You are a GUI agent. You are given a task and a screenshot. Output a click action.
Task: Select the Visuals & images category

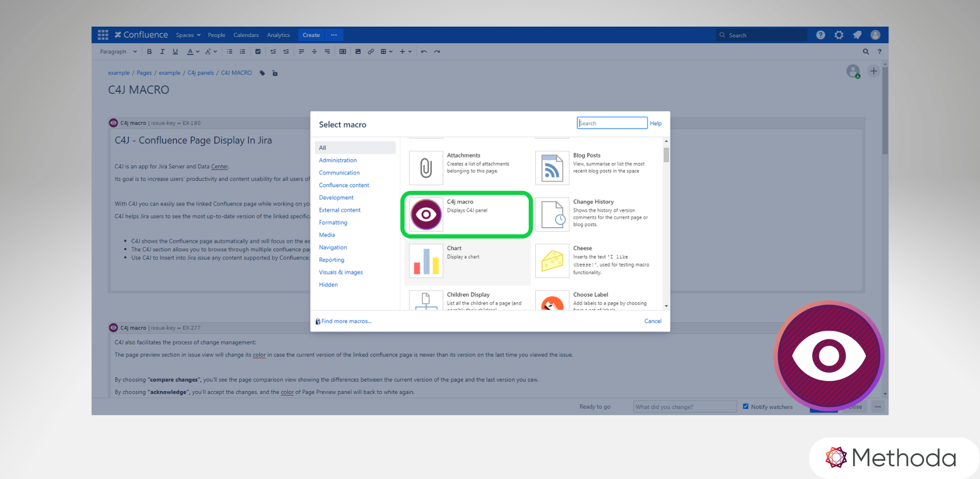(x=341, y=272)
